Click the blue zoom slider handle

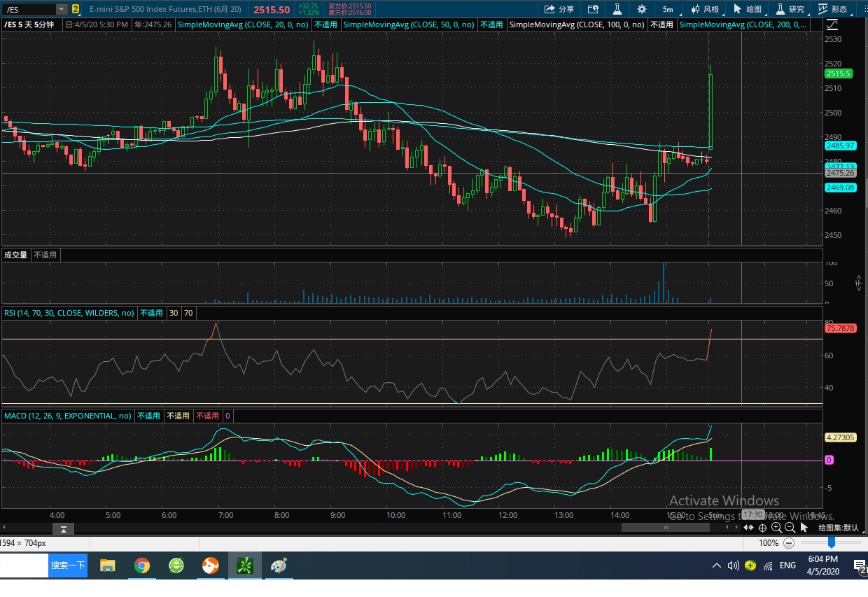coord(832,542)
